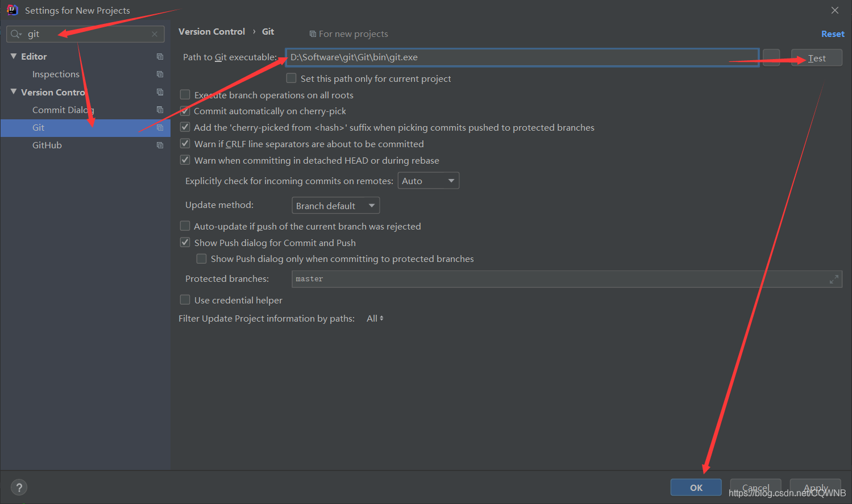Click the For new projects label
Viewport: 852px width, 504px height.
[x=354, y=34]
